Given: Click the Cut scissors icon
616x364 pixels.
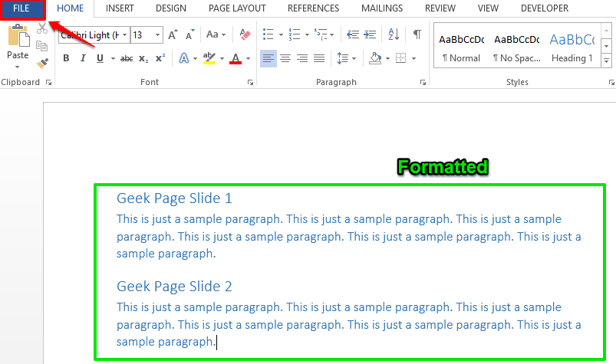Looking at the screenshot, I should [x=42, y=28].
